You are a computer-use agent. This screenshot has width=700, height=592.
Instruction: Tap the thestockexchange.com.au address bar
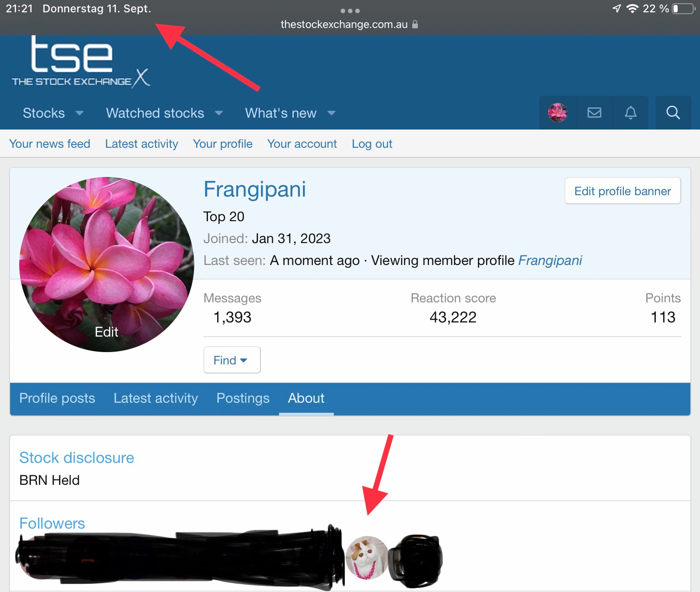point(344,25)
